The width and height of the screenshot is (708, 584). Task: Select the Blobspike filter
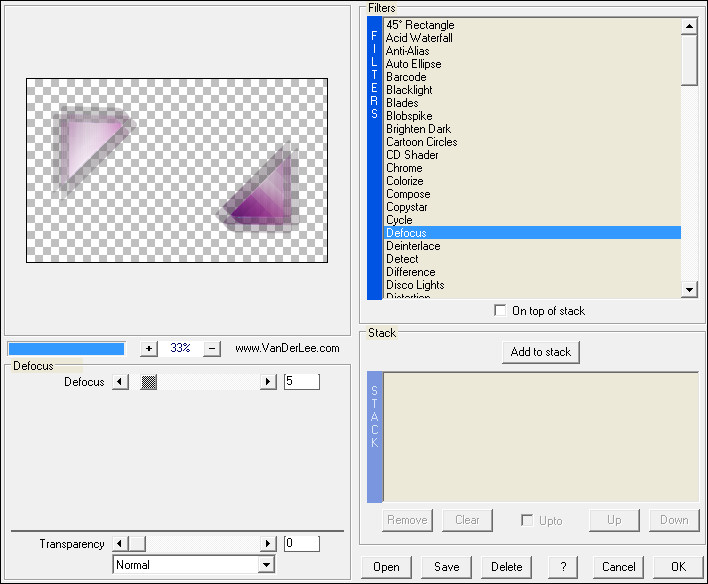409,116
